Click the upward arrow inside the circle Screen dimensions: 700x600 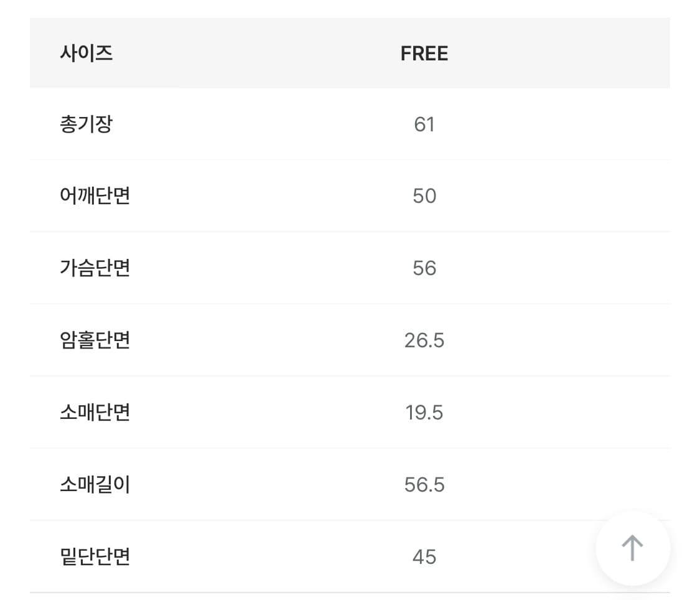coord(632,548)
